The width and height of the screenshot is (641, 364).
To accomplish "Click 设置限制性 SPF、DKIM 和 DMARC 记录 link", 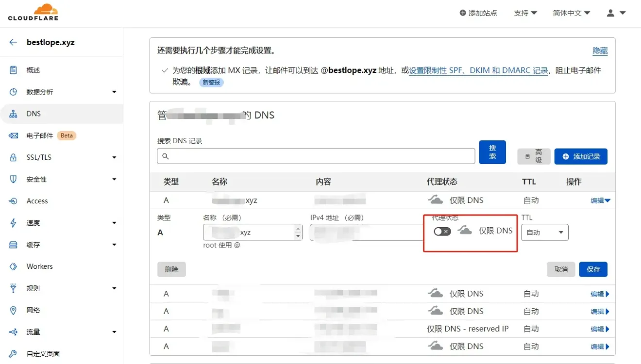I will pos(478,70).
